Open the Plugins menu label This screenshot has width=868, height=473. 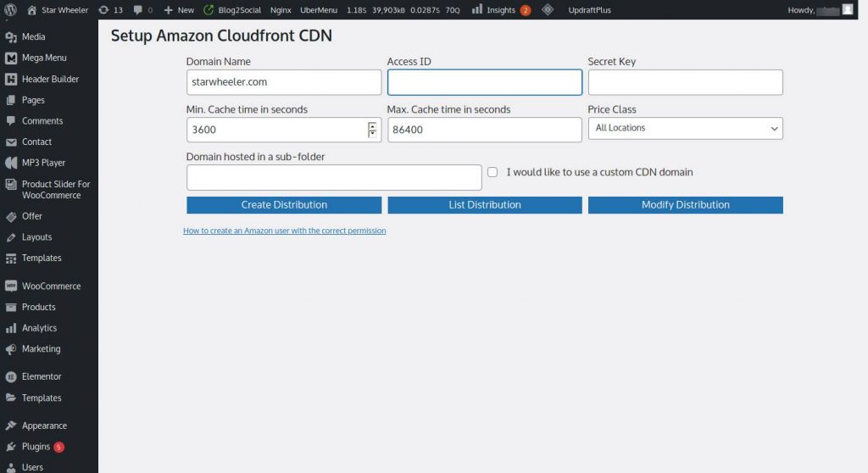36,447
